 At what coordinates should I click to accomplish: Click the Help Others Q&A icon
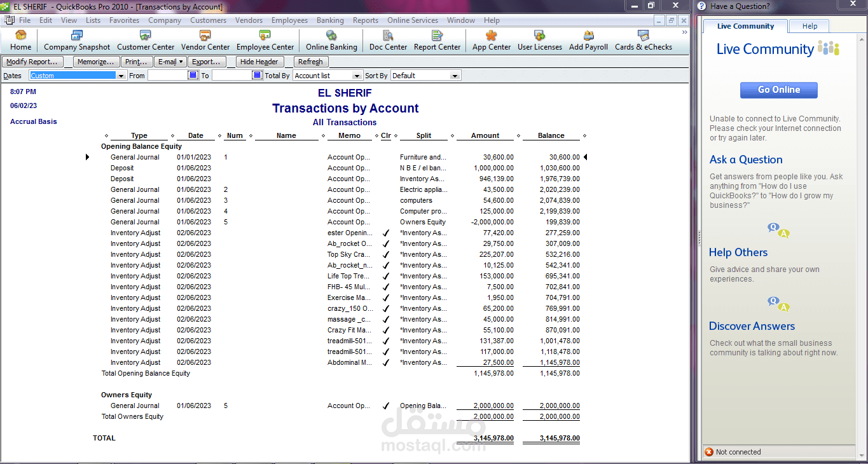point(778,304)
